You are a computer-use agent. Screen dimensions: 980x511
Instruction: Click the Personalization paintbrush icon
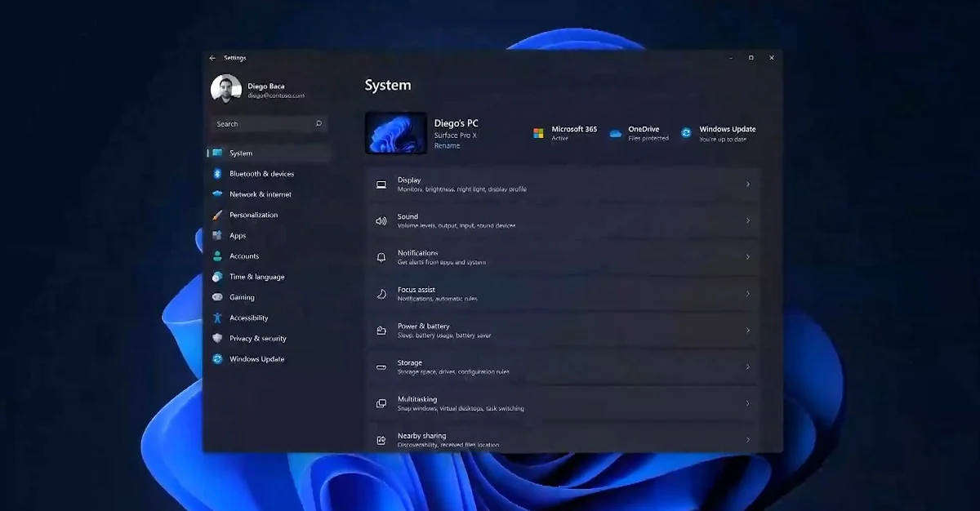(x=217, y=215)
